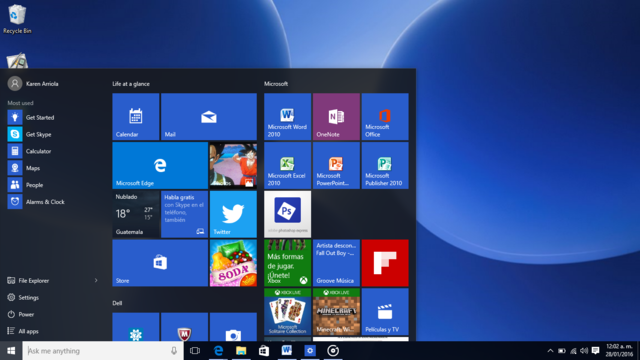Click the Windows Start button
This screenshot has width=640, height=360.
pyautogui.click(x=11, y=351)
